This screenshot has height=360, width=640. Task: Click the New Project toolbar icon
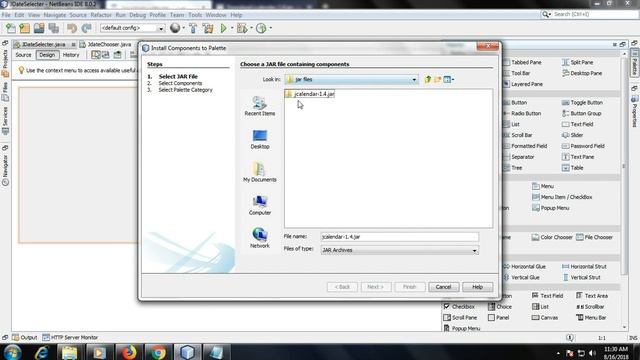click(x=24, y=28)
